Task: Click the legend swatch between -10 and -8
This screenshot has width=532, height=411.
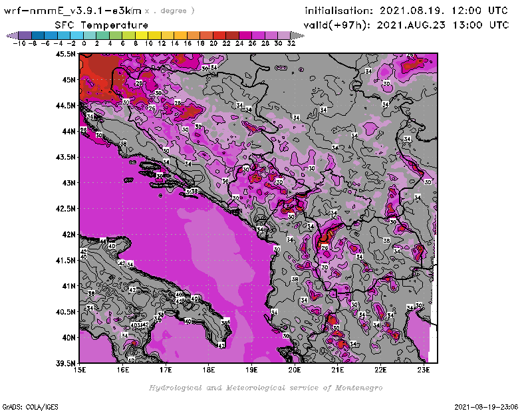Action: pyautogui.click(x=25, y=35)
